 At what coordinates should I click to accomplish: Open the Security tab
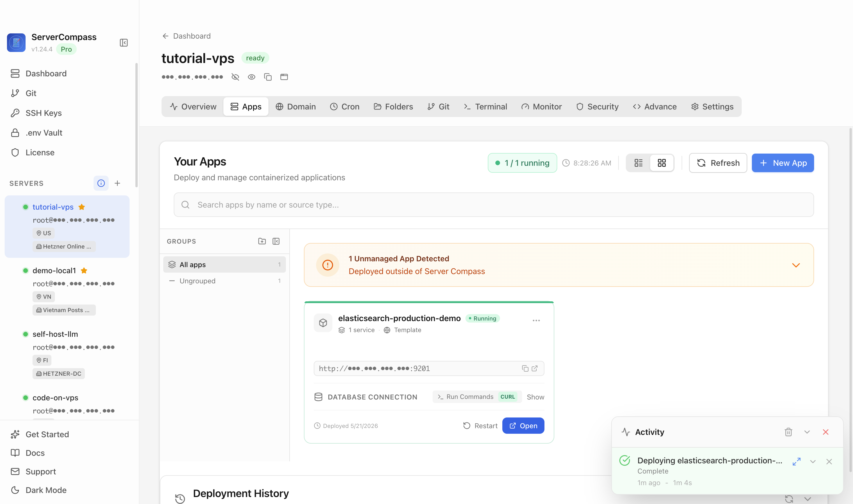[x=597, y=107]
